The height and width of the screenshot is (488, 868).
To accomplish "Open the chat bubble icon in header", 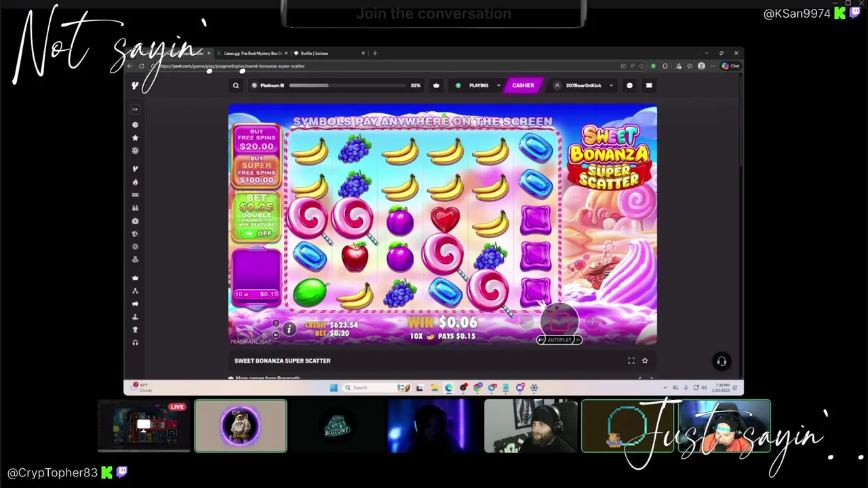I will 630,85.
